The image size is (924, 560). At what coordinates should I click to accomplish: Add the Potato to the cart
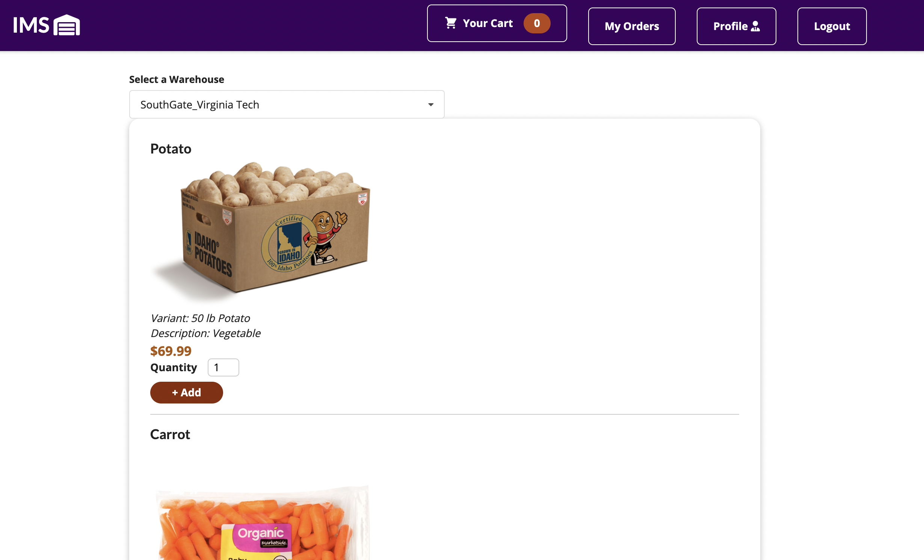coord(186,393)
